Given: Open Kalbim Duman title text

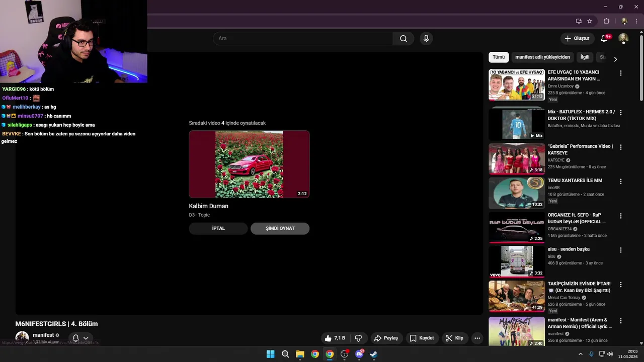Looking at the screenshot, I should click(208, 206).
